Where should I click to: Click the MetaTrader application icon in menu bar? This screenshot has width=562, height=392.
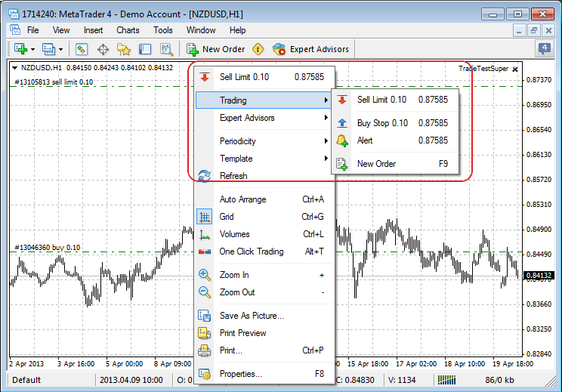click(x=15, y=29)
